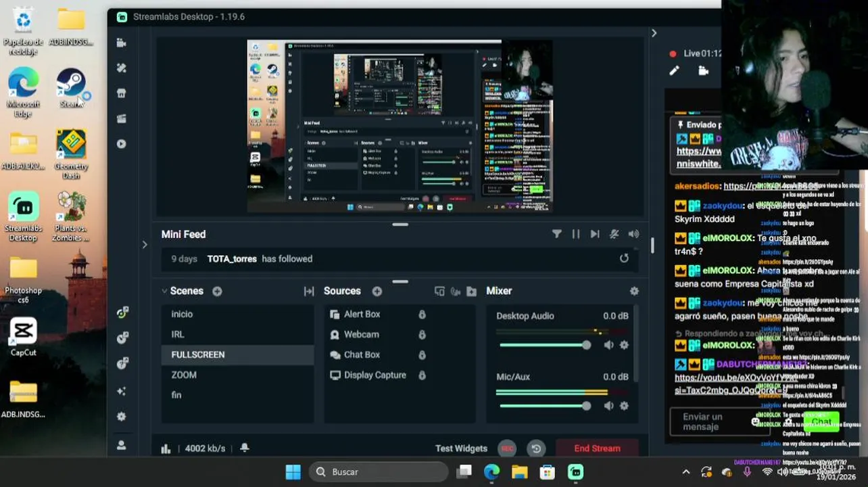Add a new source with plus icon
The image size is (868, 487).
377,291
